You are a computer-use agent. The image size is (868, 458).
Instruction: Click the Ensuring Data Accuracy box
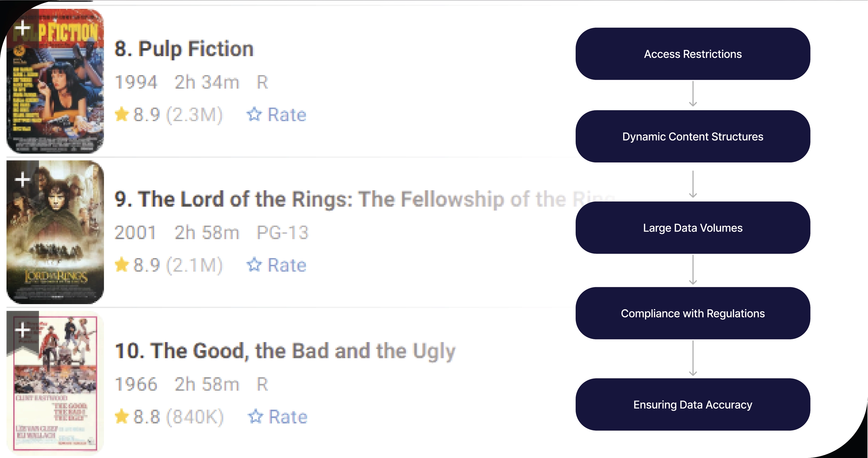[x=692, y=404]
